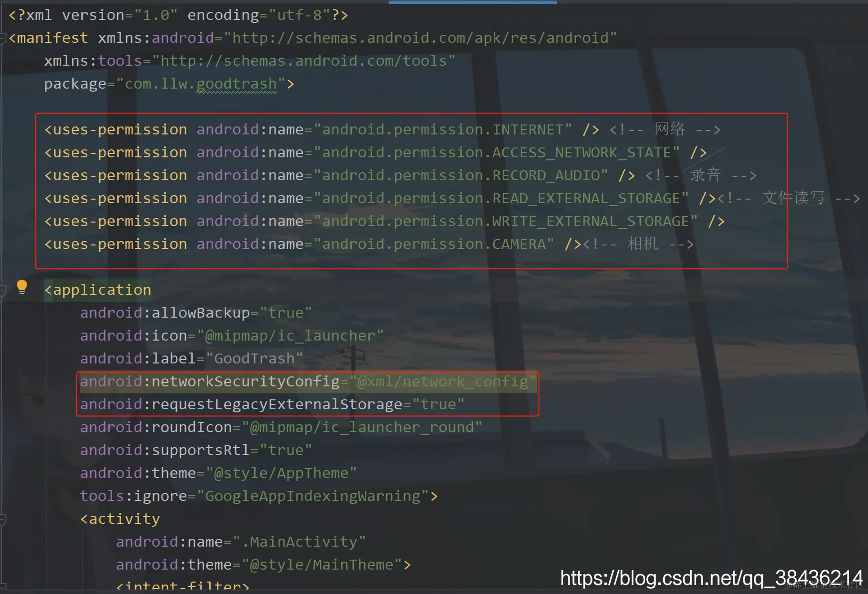Collapse the application tag fold marker
This screenshot has width=868, height=594.
pyautogui.click(x=2, y=290)
